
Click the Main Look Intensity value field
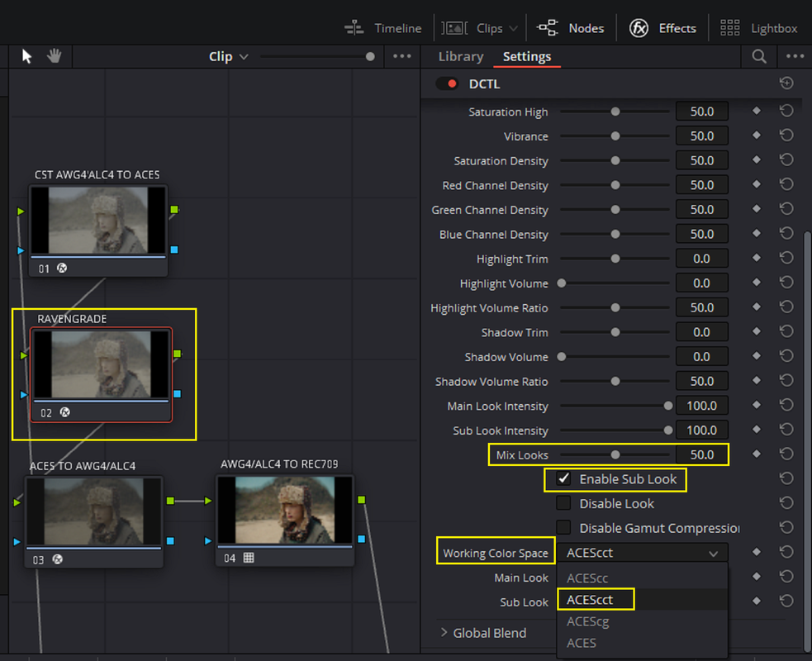(701, 406)
